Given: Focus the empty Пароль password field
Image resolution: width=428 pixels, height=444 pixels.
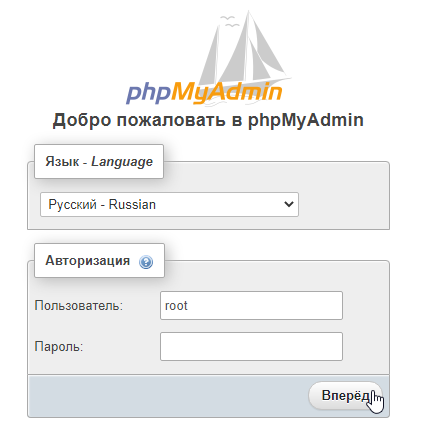Looking at the screenshot, I should tap(251, 346).
